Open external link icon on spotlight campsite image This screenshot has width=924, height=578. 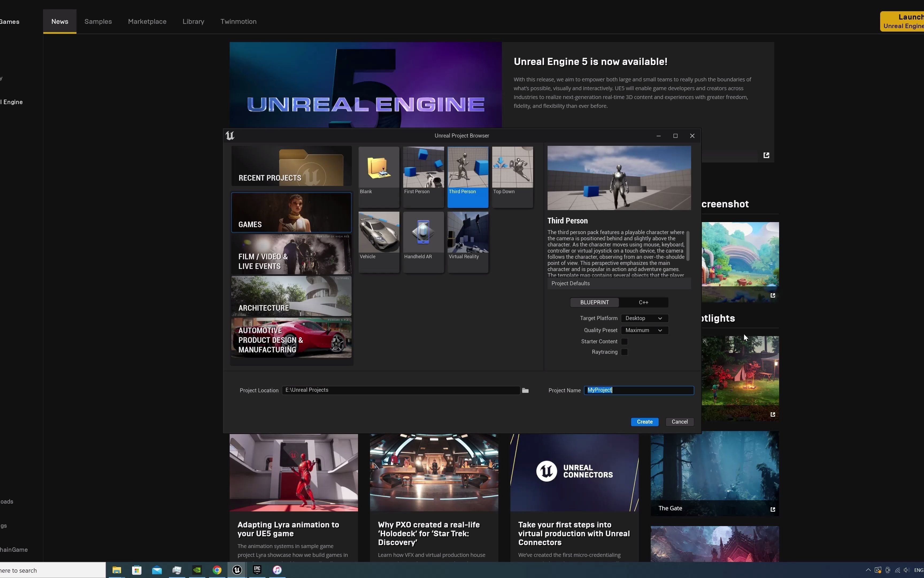[x=773, y=415]
